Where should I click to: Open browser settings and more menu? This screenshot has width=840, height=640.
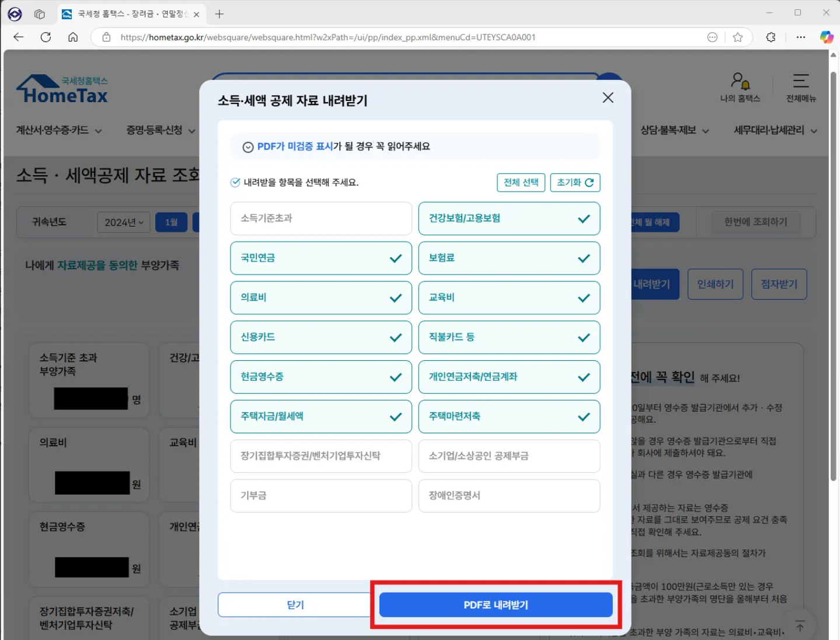coord(801,37)
